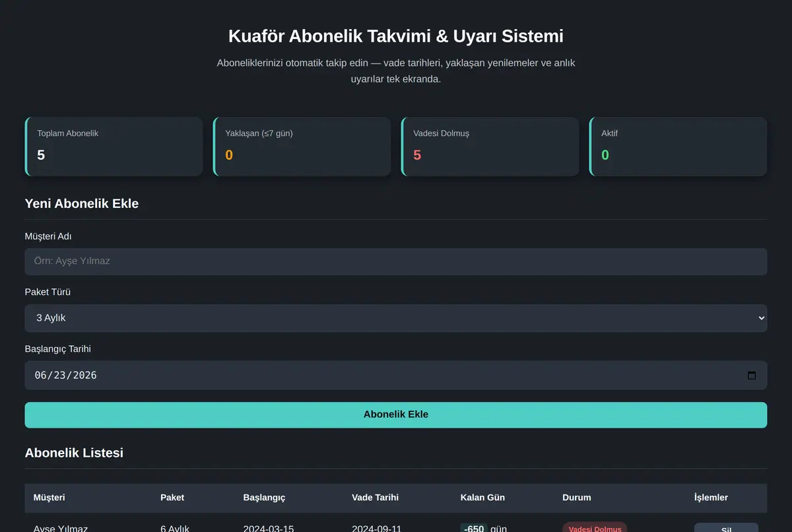Click the total subscriptions value 5
The height and width of the screenshot is (532, 792).
click(41, 155)
